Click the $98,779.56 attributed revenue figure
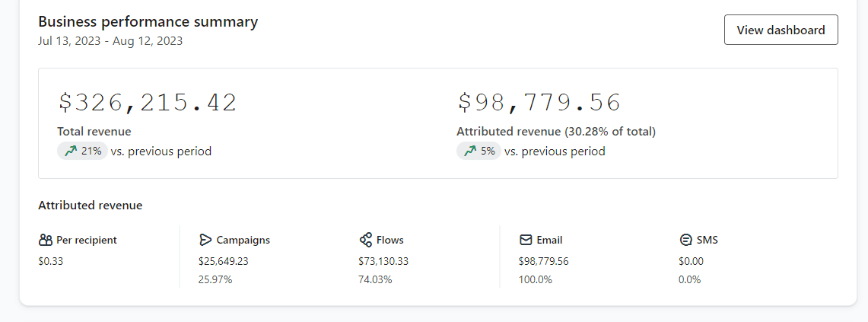Screen dimensions: 868x322 pos(539,103)
